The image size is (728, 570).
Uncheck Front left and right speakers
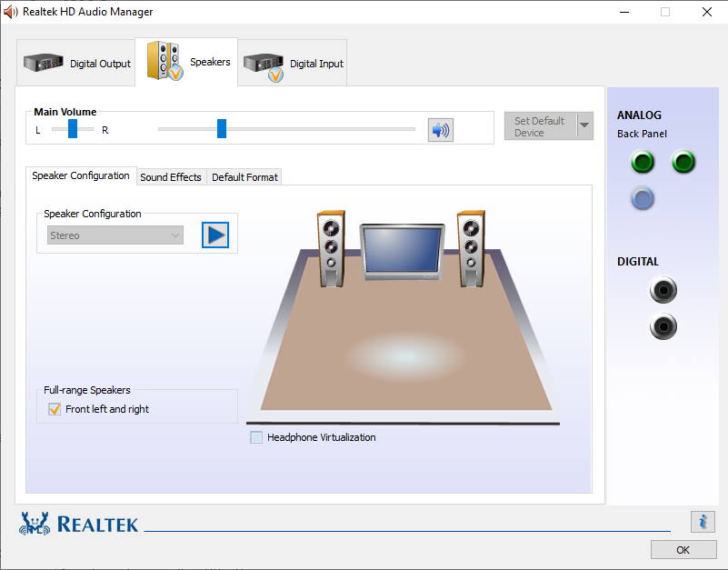[x=55, y=409]
